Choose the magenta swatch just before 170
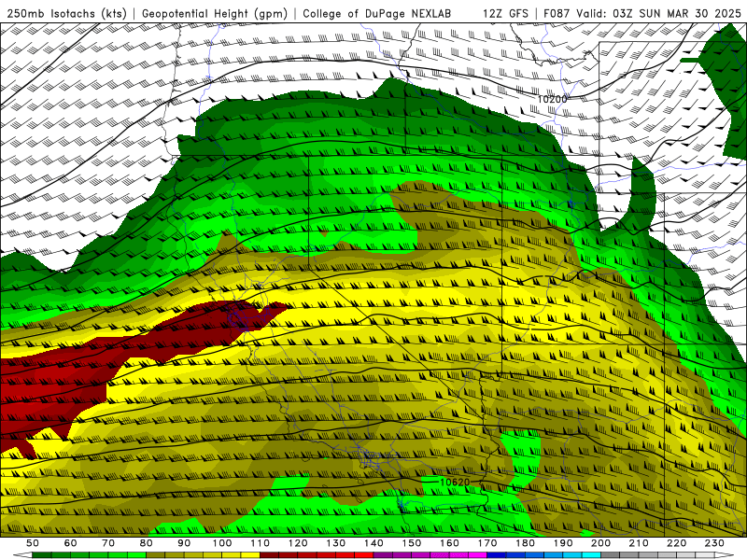 (478, 555)
